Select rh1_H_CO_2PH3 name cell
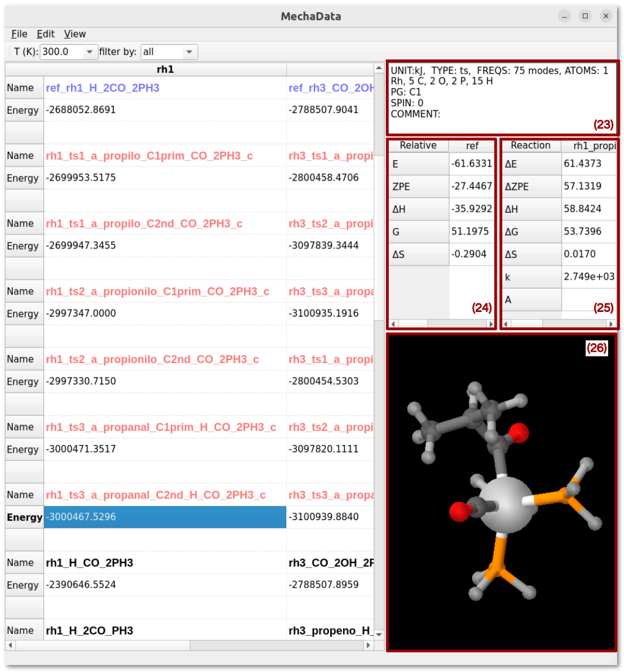The image size is (624, 672). coord(165,562)
